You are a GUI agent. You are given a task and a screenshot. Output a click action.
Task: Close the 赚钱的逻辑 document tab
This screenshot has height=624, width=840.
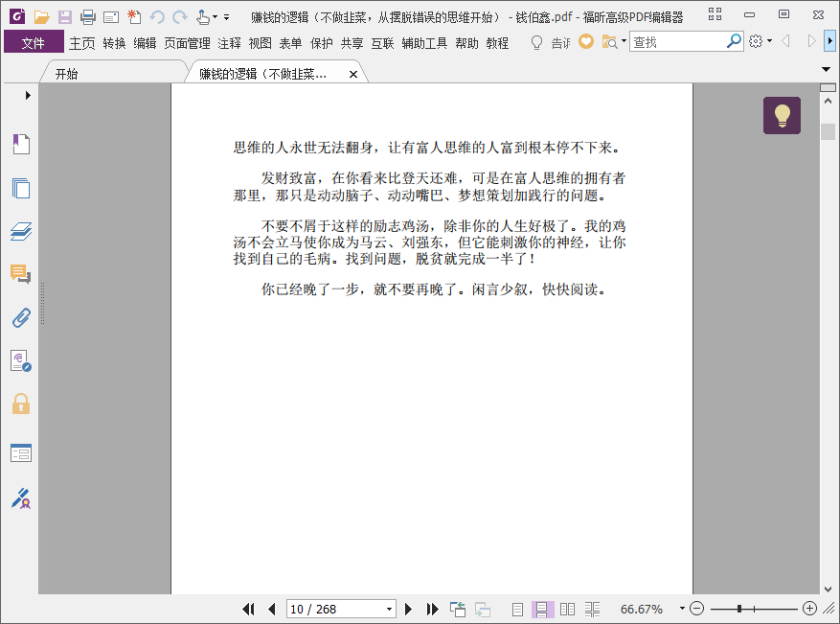pos(353,75)
